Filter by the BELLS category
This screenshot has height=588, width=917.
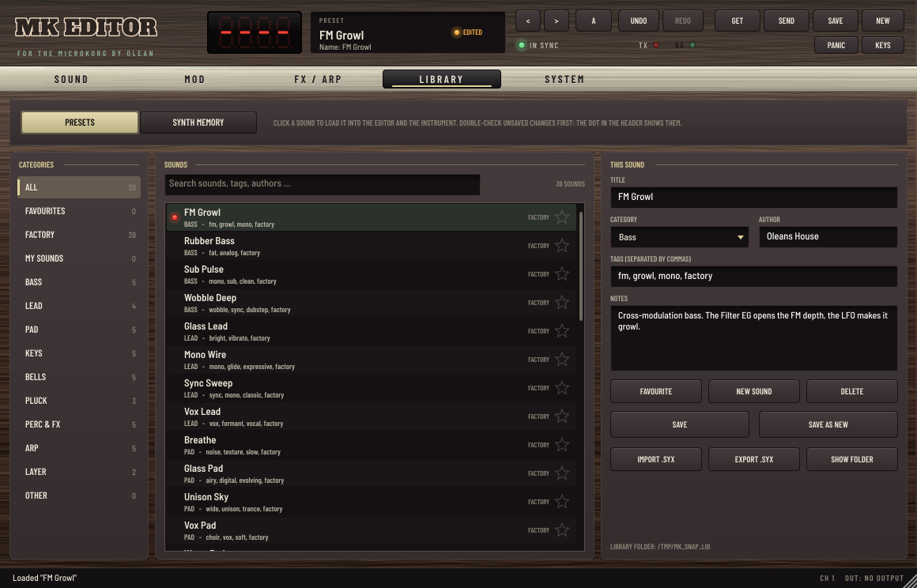[x=79, y=377]
